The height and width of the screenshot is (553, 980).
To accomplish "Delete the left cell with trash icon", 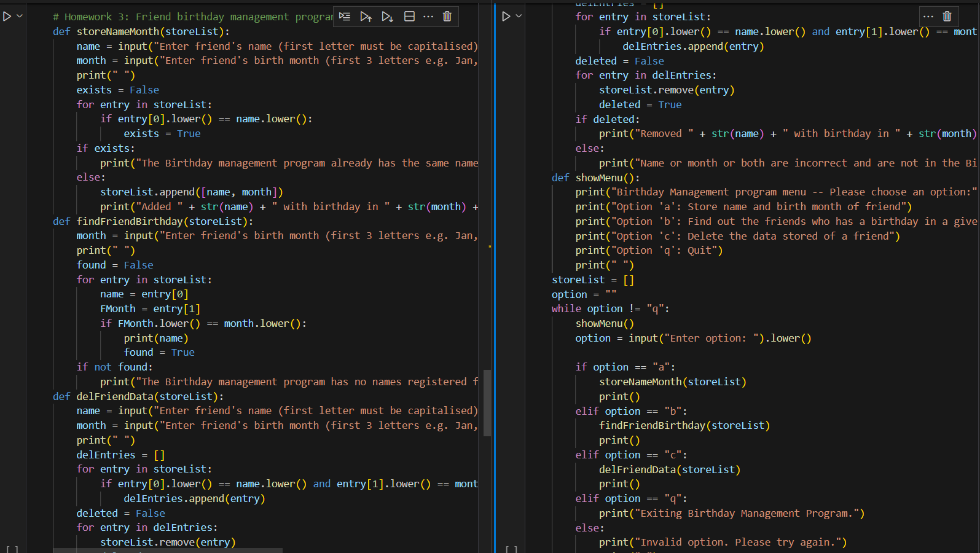I will (x=447, y=17).
